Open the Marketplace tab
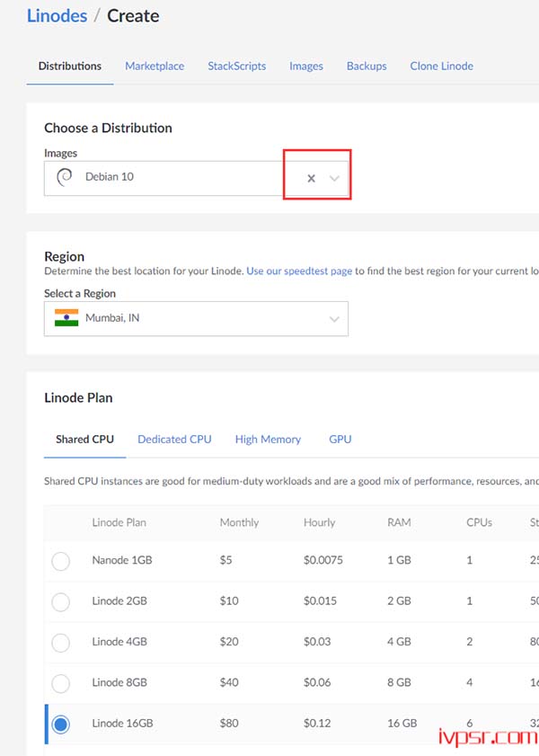Image resolution: width=539 pixels, height=756 pixels. (155, 66)
